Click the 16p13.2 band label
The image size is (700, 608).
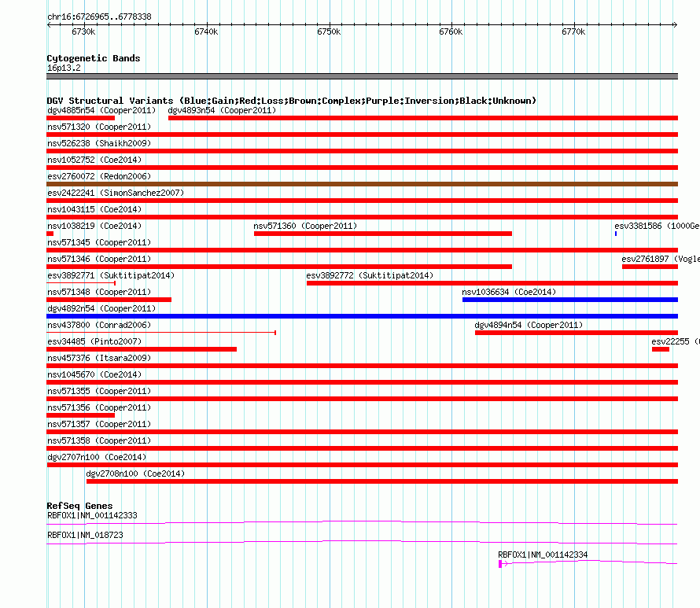coord(64,68)
